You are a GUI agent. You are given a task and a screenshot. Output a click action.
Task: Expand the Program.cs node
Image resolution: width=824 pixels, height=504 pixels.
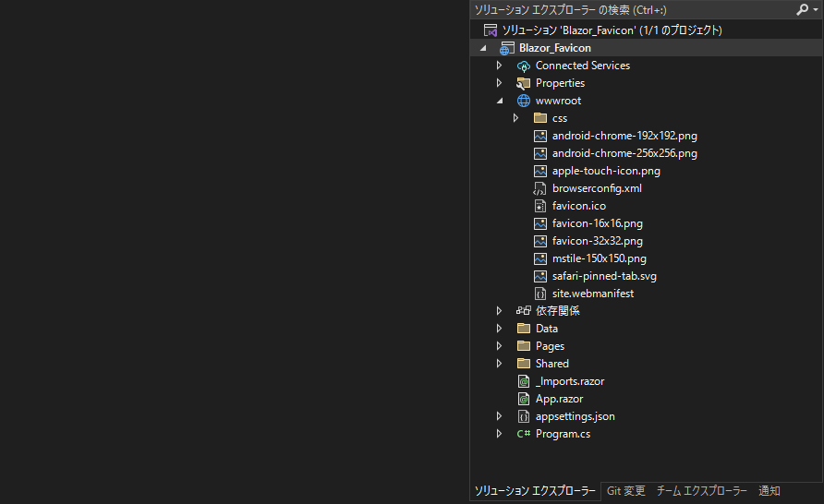pos(499,434)
